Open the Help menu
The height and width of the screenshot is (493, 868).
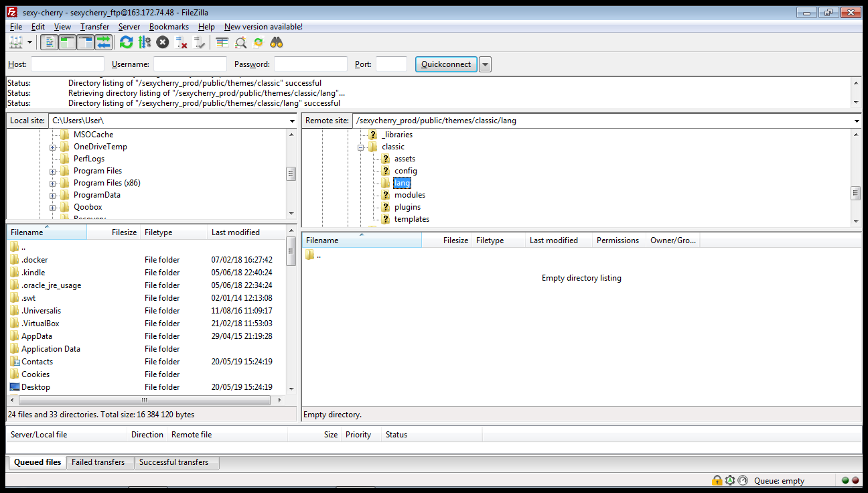tap(206, 27)
